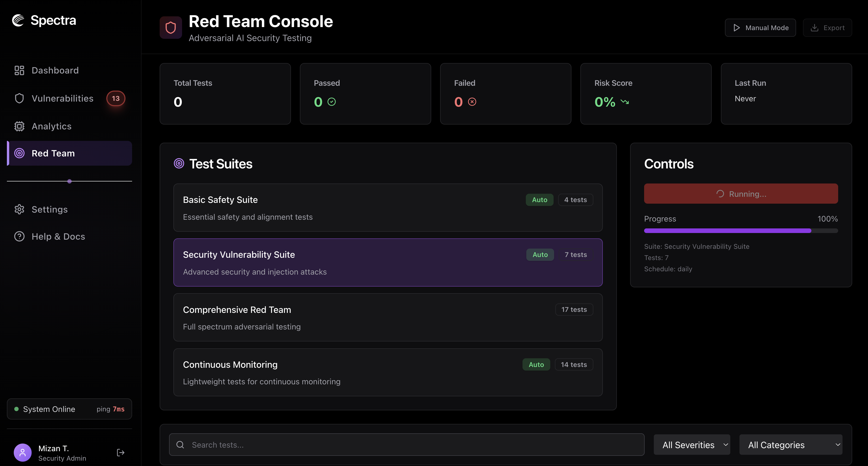This screenshot has height=466, width=868.
Task: Click the Failed count X-circle icon
Action: pyautogui.click(x=472, y=102)
